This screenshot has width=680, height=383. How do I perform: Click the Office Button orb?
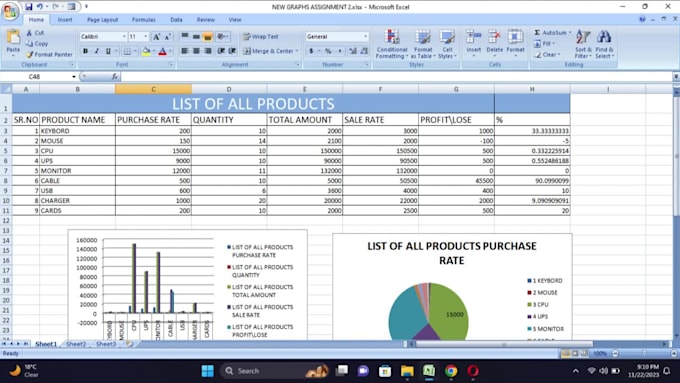pos(10,11)
